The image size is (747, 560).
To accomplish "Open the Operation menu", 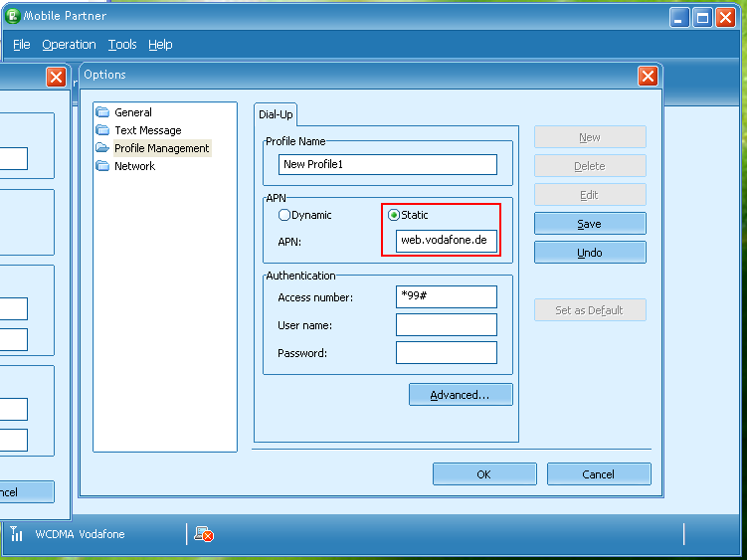I will [x=69, y=45].
